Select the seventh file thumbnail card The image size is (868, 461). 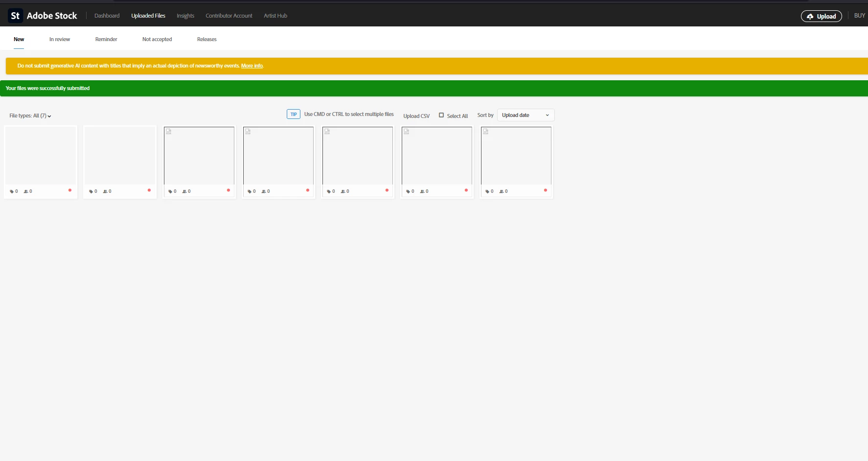point(516,162)
